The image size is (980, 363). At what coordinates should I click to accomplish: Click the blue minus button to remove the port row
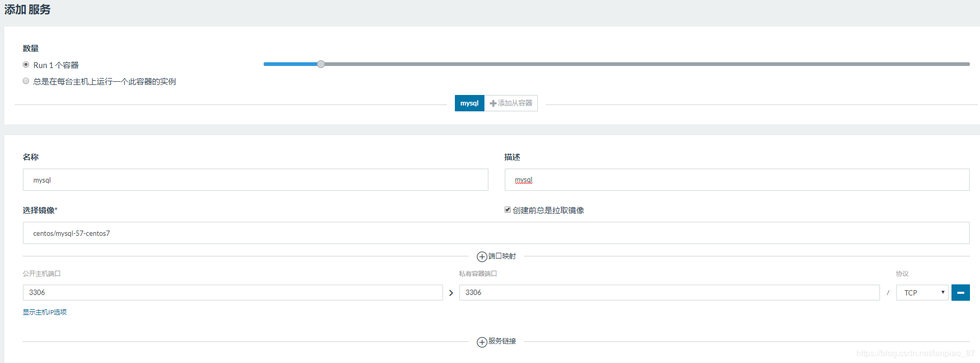tap(960, 292)
